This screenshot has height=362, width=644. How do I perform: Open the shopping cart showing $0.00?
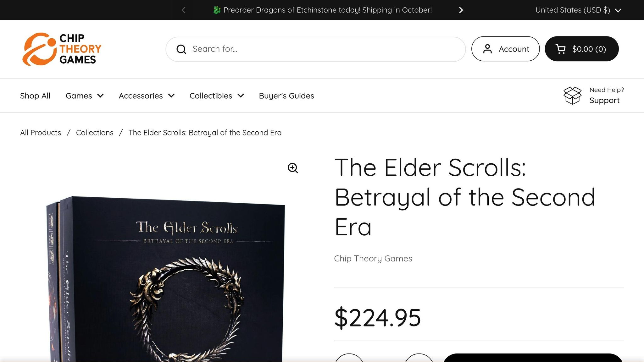581,49
